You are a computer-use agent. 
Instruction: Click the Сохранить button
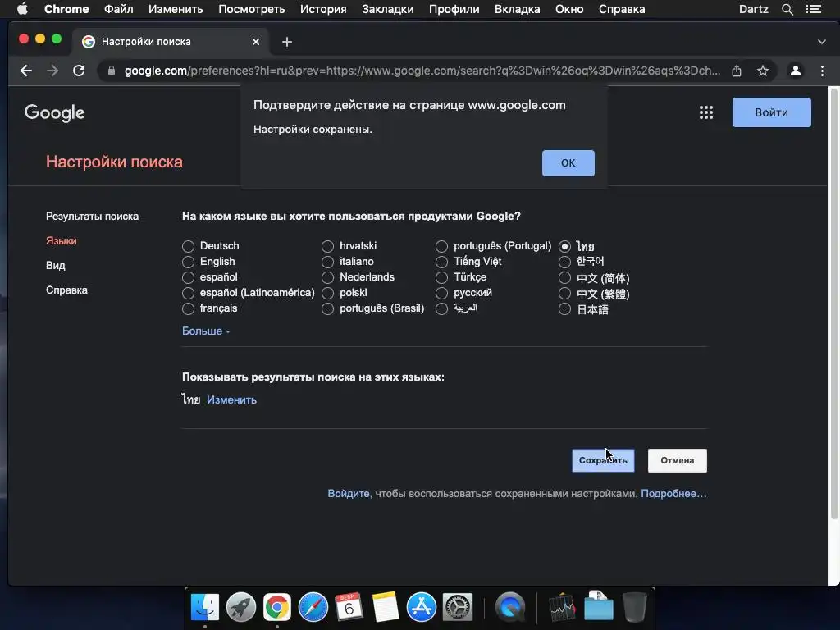(603, 461)
